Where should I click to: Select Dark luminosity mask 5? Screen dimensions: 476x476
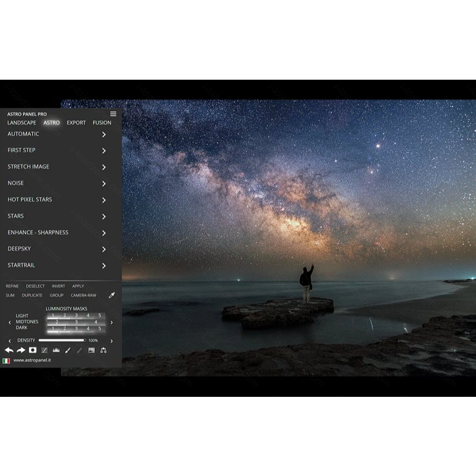click(x=100, y=328)
